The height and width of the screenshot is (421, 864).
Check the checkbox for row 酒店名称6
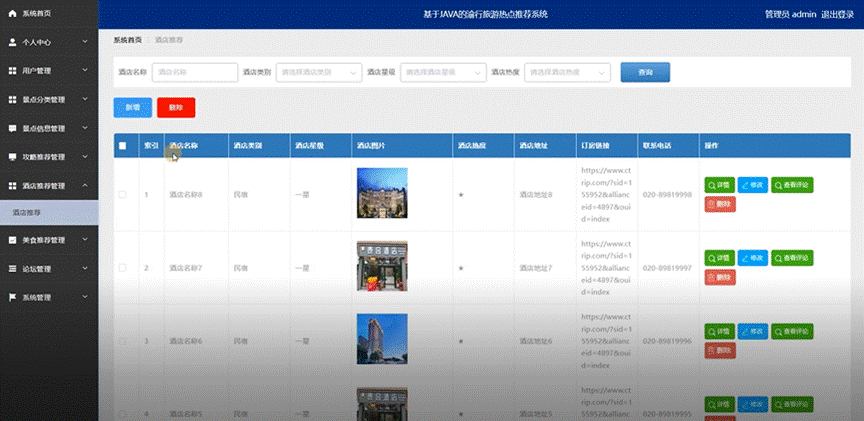[122, 341]
